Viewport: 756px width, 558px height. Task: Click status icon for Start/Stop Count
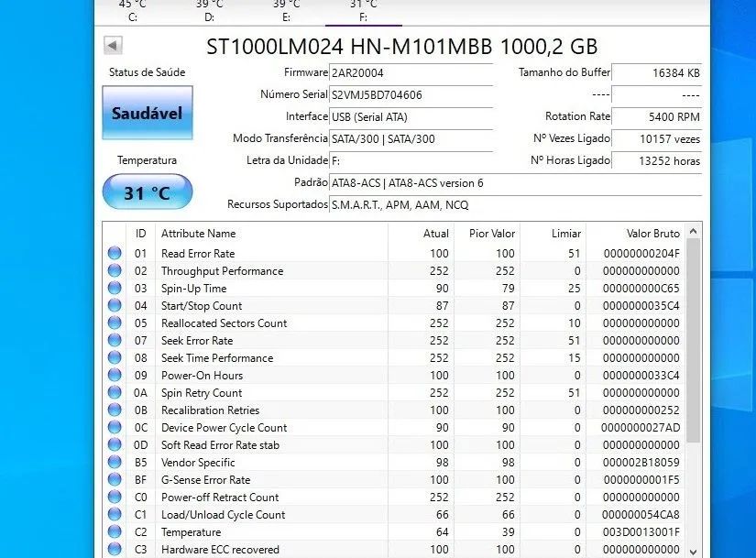click(x=115, y=305)
